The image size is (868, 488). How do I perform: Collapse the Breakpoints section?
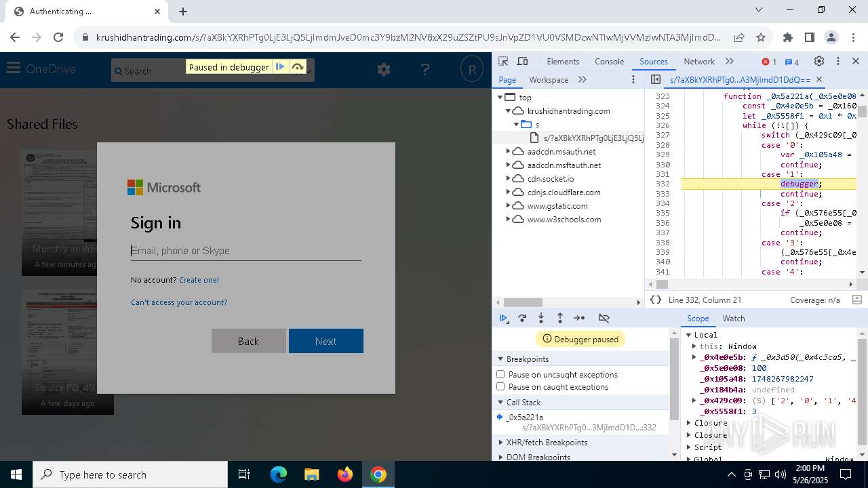[500, 359]
